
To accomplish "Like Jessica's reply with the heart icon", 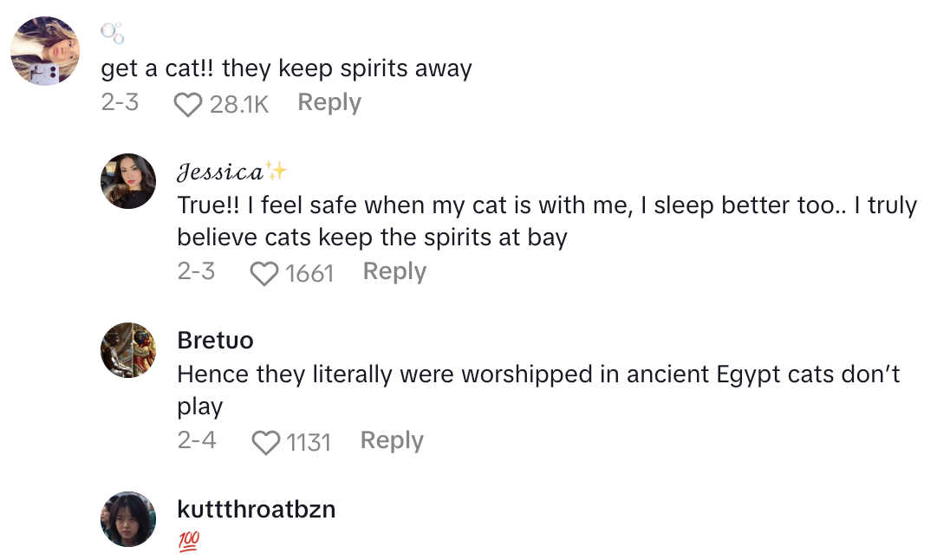I will pos(264,271).
